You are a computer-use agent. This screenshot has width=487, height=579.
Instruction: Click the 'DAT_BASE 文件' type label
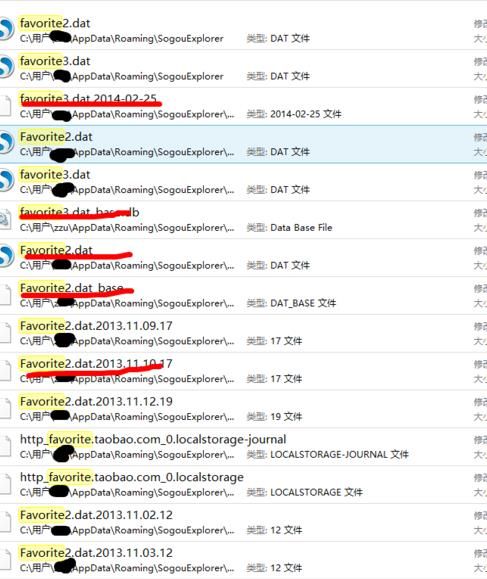coord(303,304)
